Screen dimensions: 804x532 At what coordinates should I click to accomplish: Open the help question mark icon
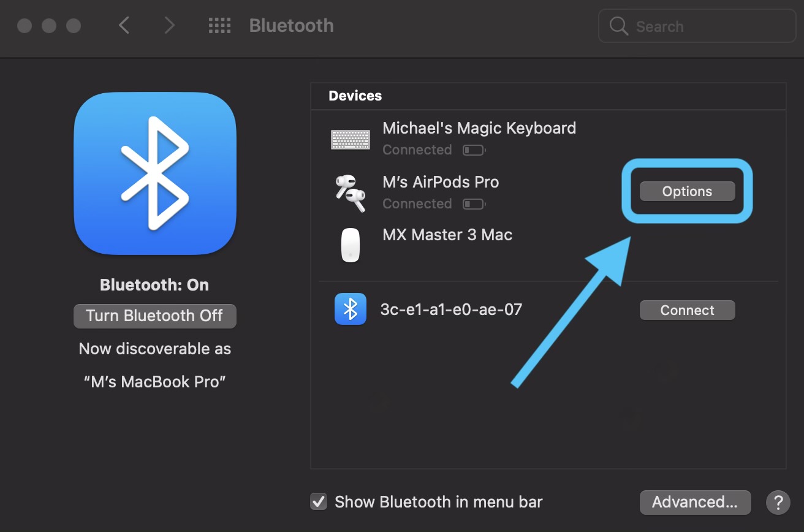pyautogui.click(x=778, y=502)
